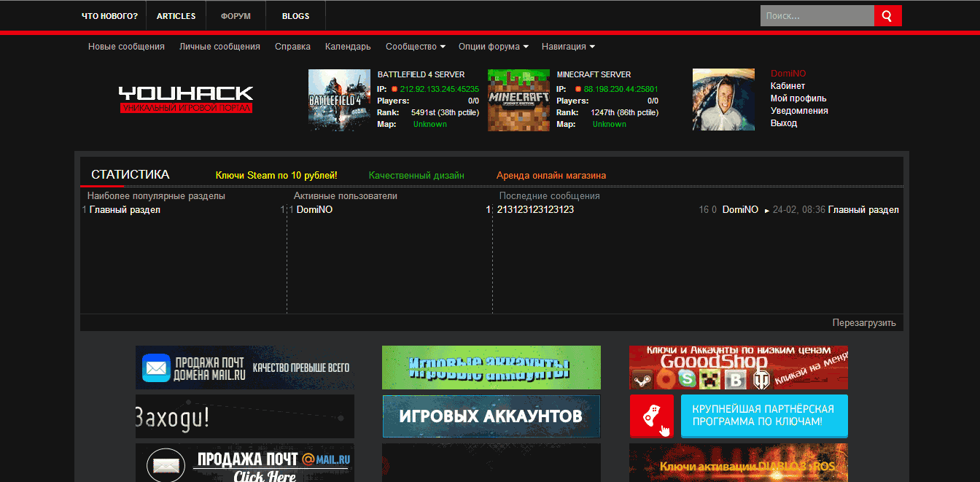
Task: Open the Ключи Steam по 10 рублей! tab
Action: (x=276, y=176)
